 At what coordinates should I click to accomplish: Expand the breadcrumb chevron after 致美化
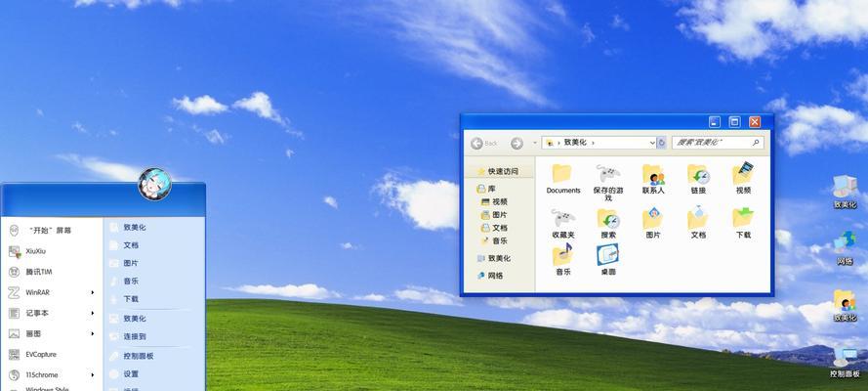coord(593,143)
